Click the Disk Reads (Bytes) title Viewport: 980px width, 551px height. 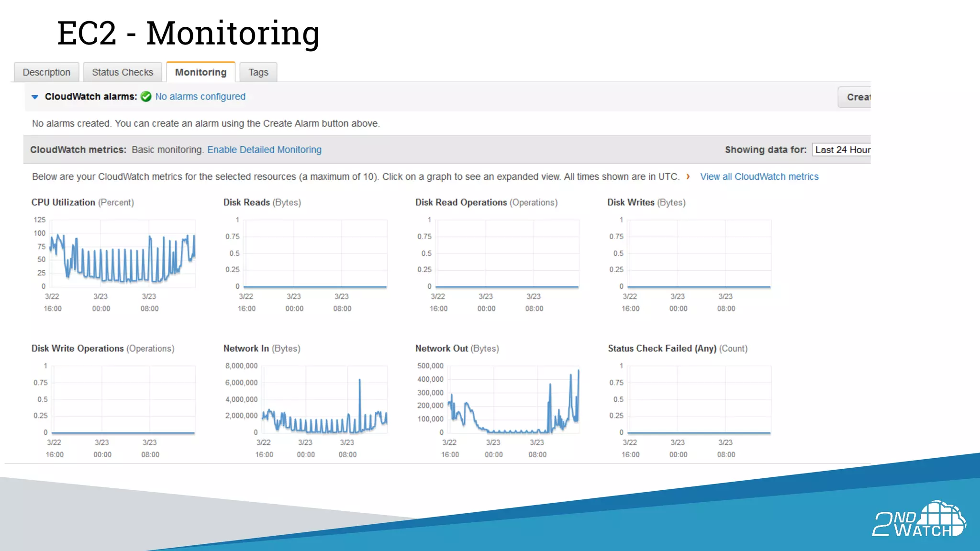pos(262,202)
